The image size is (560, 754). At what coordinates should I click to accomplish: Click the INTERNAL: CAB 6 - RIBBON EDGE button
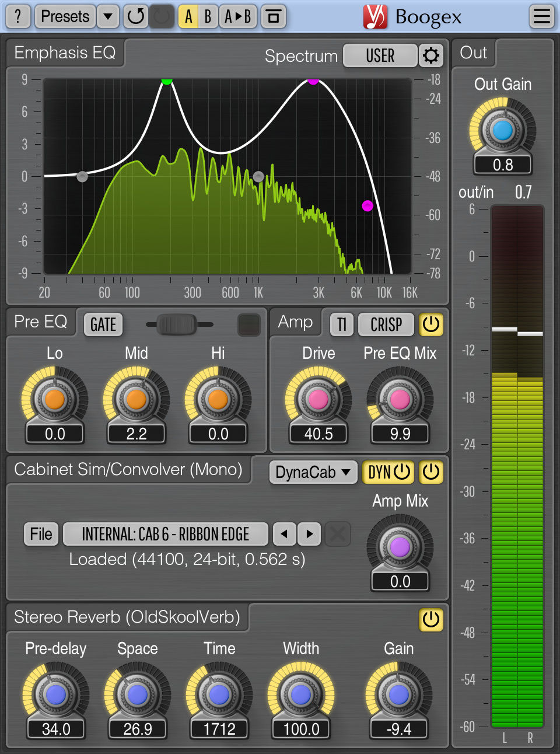click(166, 533)
